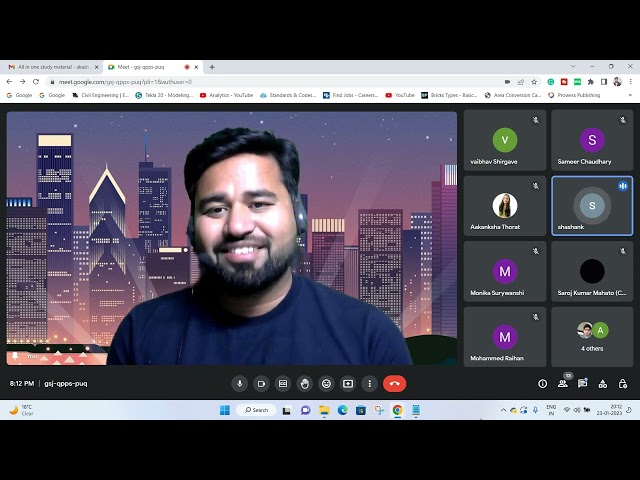The image size is (640, 480).
Task: Open taskbar clock and date
Action: point(609,410)
